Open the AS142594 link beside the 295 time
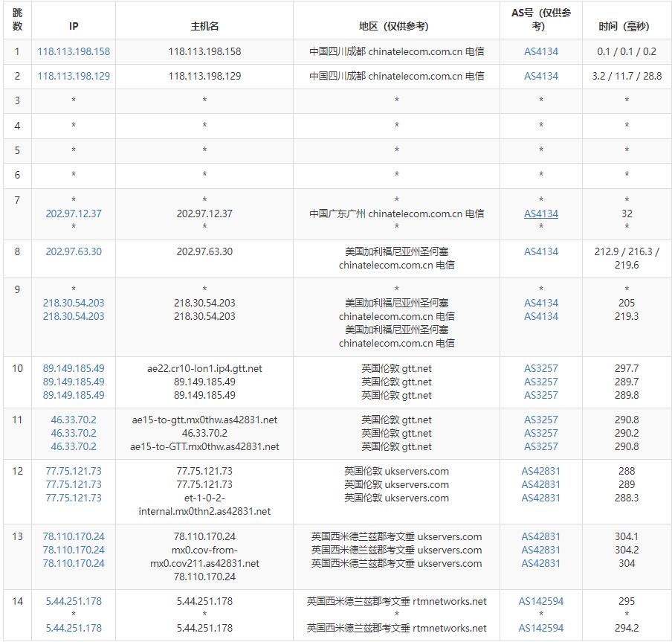672x642 pixels. [x=541, y=601]
